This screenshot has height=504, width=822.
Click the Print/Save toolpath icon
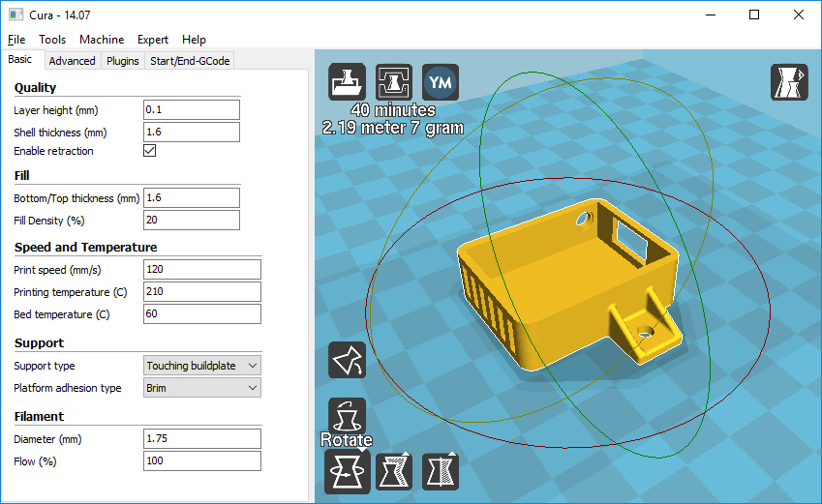point(394,81)
